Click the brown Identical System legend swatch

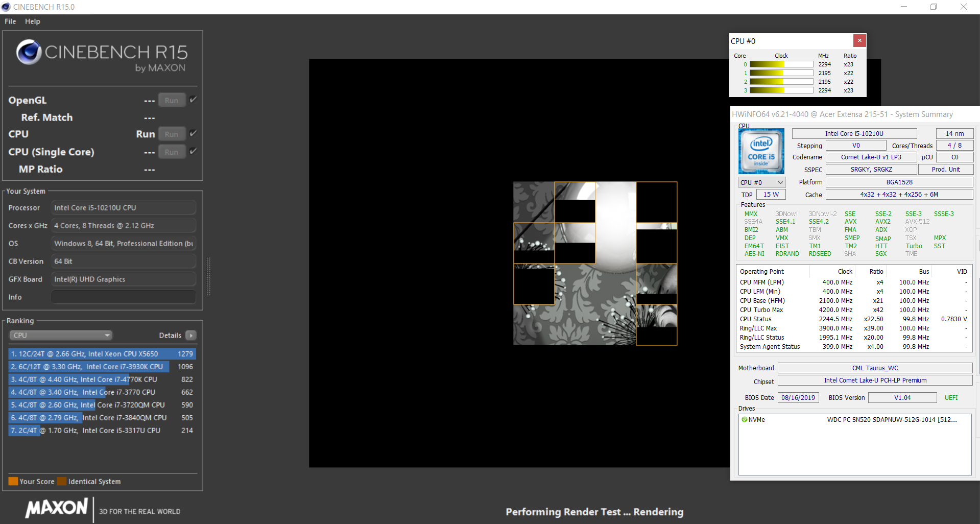(x=62, y=481)
